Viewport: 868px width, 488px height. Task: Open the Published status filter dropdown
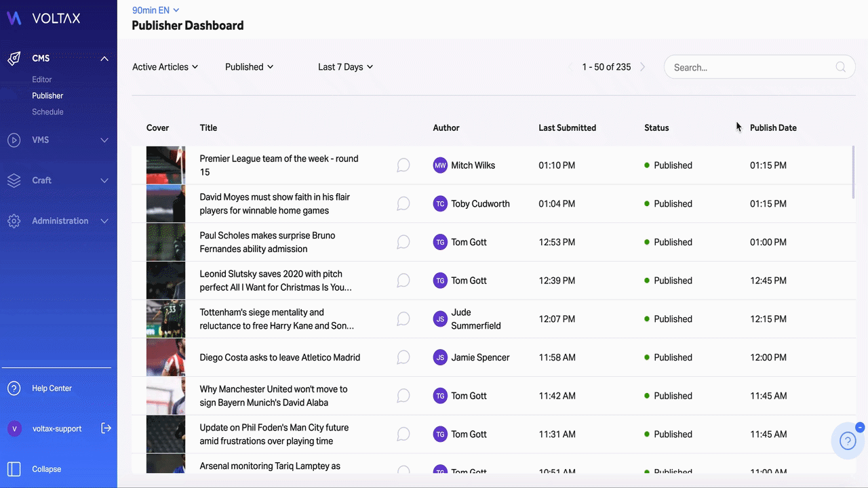tap(249, 67)
